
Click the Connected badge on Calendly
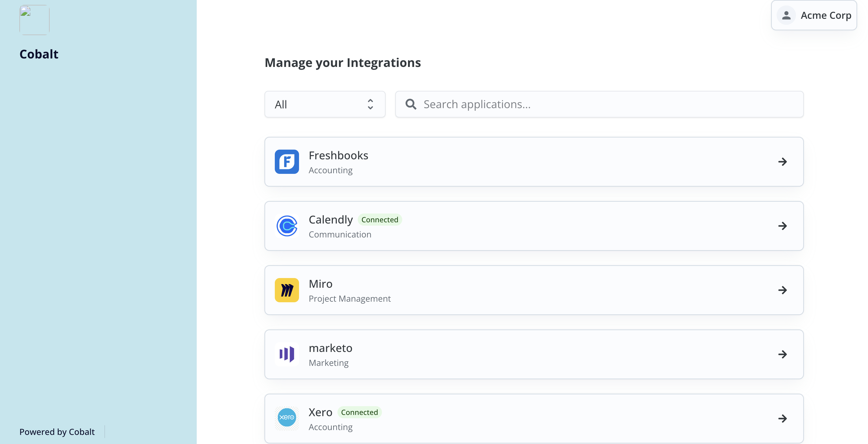380,220
